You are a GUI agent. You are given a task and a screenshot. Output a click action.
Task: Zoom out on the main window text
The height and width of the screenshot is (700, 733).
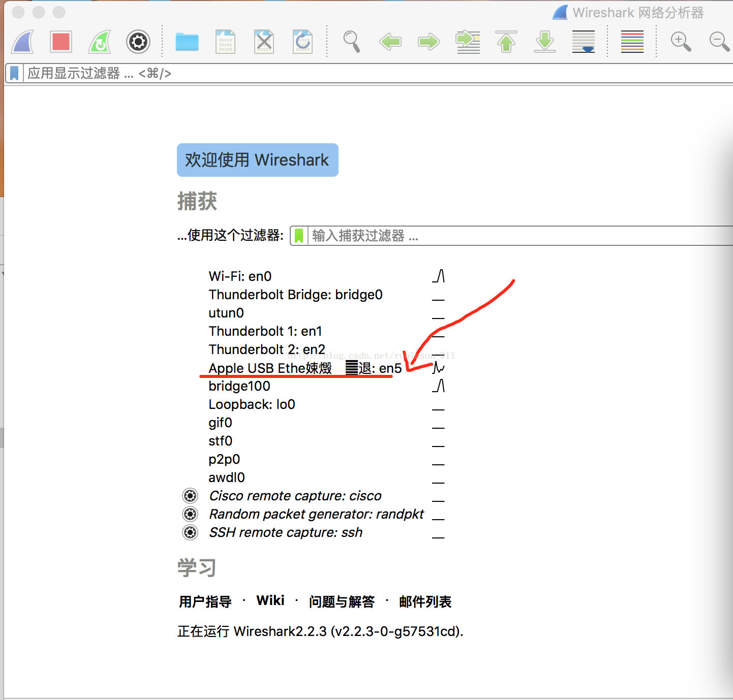[x=720, y=42]
